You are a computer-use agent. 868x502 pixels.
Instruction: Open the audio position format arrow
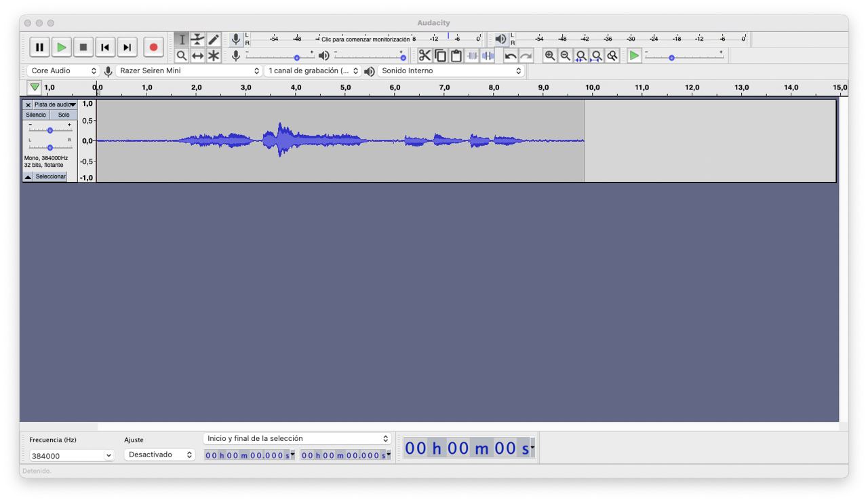pyautogui.click(x=533, y=448)
